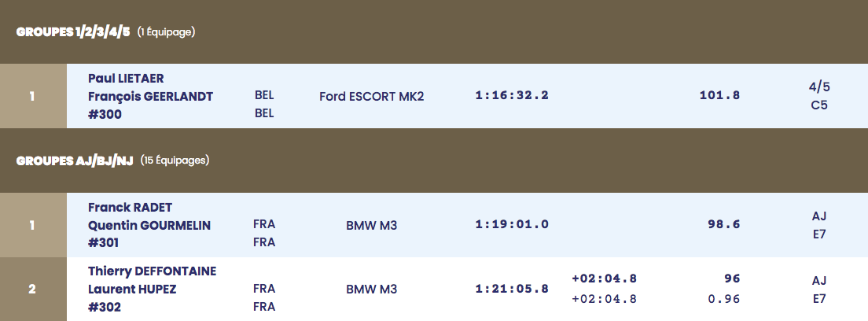Screen dimensions: 868x321
Task: Click the 4/5 C5 class cell
Action: 819,96
